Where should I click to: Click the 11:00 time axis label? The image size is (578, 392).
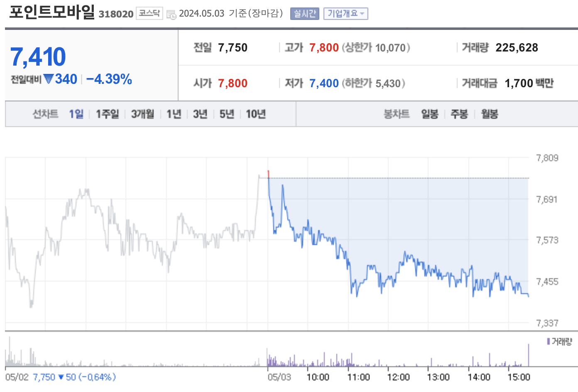(x=359, y=377)
